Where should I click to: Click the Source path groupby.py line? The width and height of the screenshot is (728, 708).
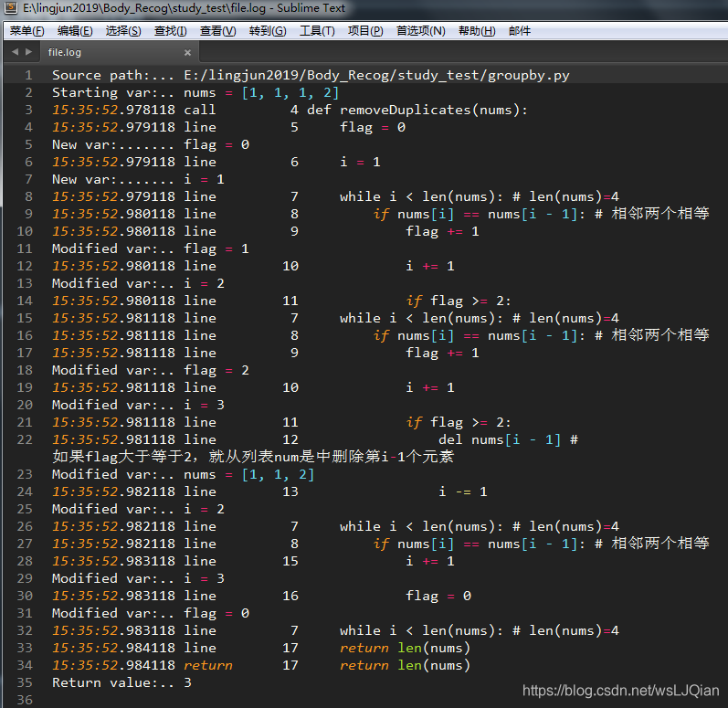311,75
